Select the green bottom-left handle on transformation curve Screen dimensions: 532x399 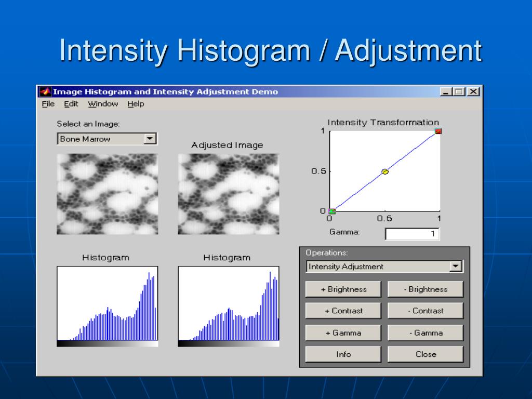click(332, 211)
